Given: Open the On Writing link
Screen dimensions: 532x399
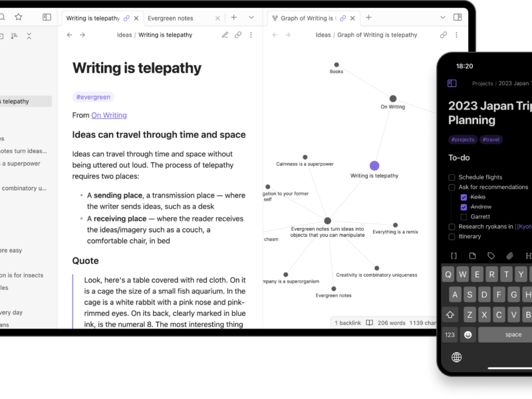Looking at the screenshot, I should tap(109, 115).
